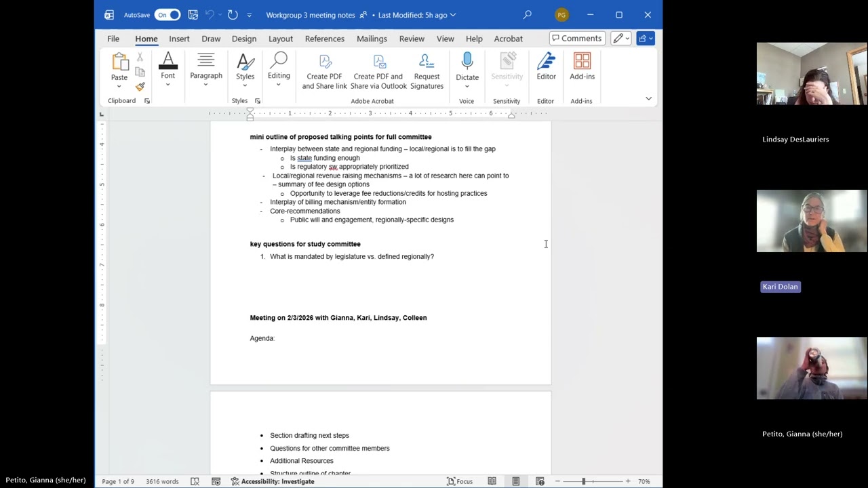Screen dimensions: 868x488
Task: Open the Review tab
Action: [x=412, y=39]
